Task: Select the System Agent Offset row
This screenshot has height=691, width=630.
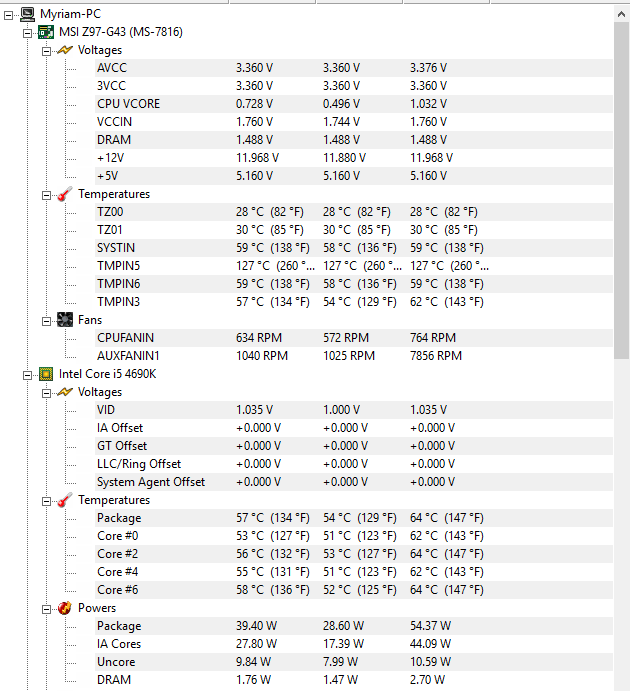Action: tap(354, 482)
